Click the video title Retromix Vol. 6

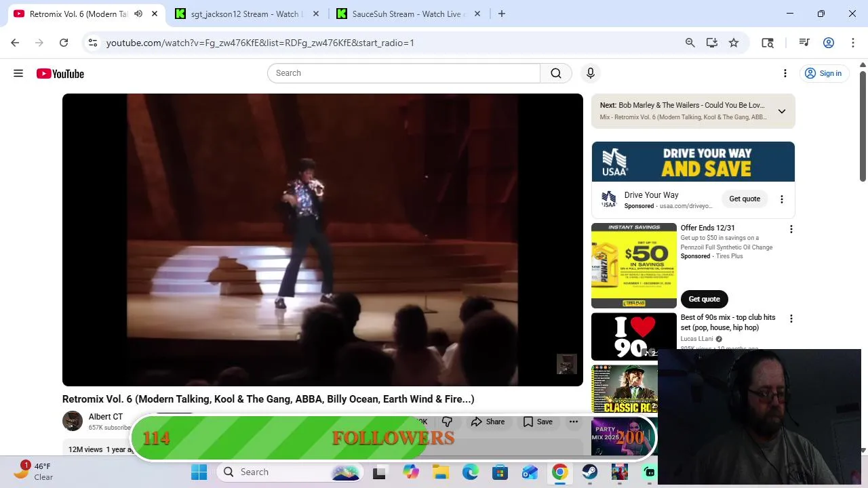pyautogui.click(x=269, y=399)
